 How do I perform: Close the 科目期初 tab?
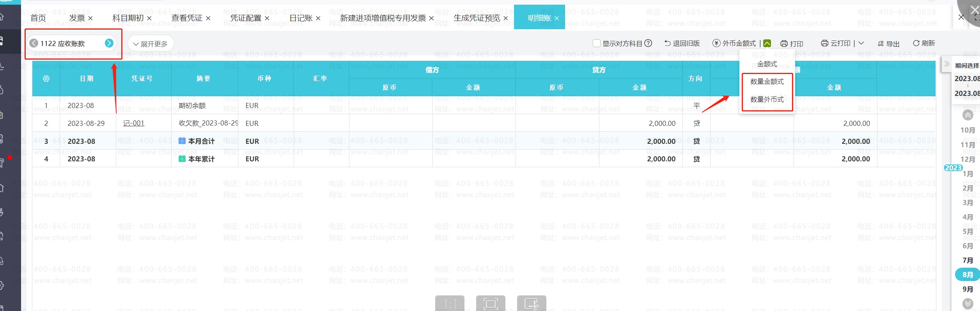tap(149, 18)
